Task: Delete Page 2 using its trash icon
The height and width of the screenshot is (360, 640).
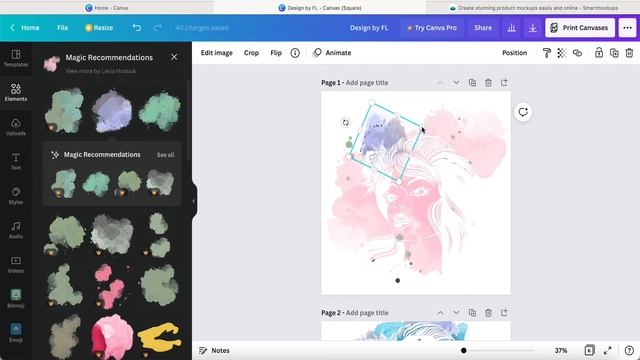Action: click(488, 313)
